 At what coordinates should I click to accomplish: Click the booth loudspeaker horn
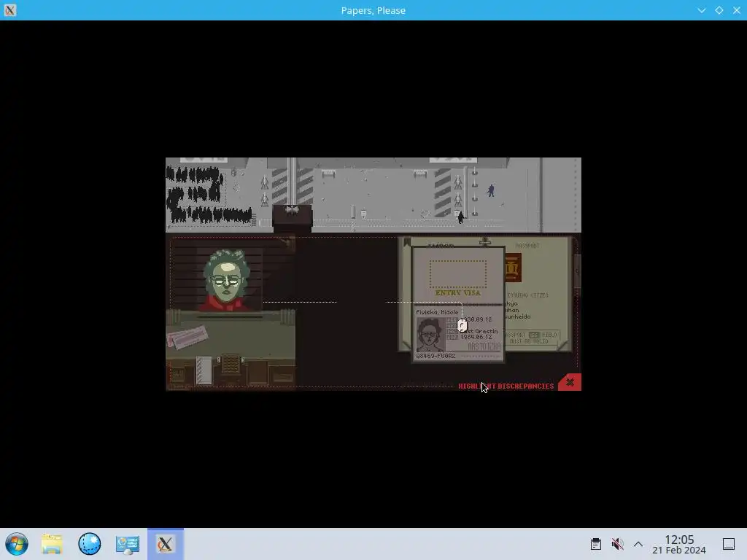coord(292,209)
